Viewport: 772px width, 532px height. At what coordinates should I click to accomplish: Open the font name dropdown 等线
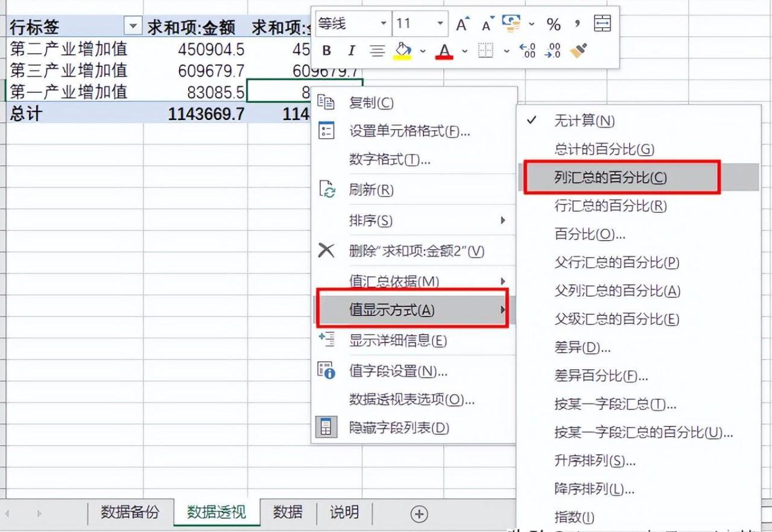pyautogui.click(x=384, y=24)
